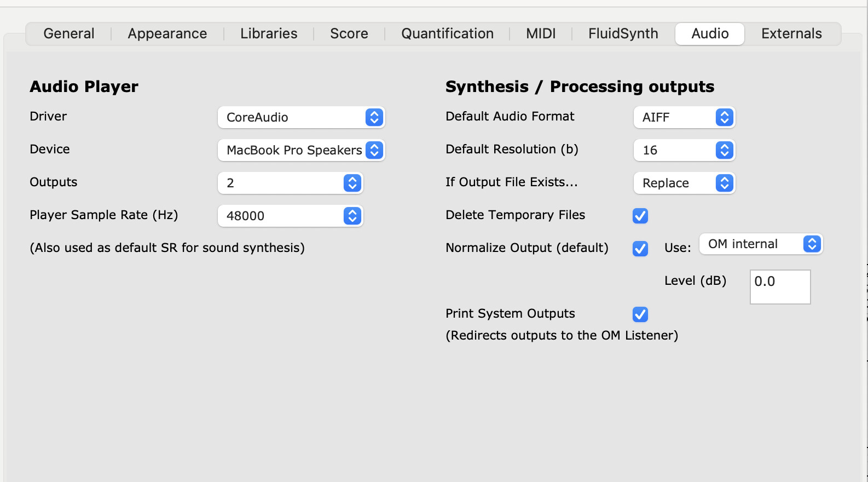
Task: Select the Score tab
Action: (x=349, y=34)
